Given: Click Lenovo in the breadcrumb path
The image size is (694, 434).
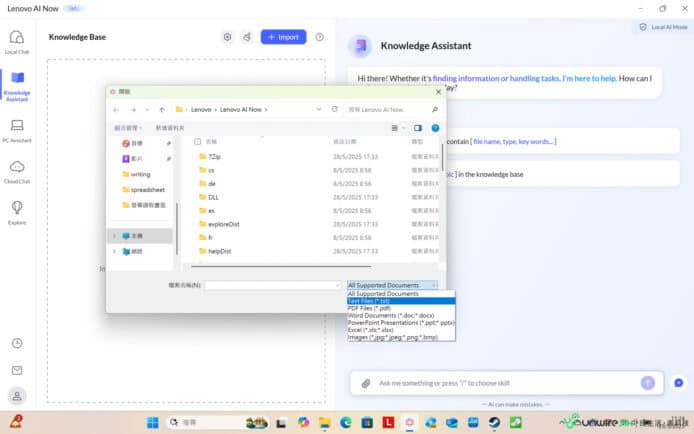Looking at the screenshot, I should (201, 110).
